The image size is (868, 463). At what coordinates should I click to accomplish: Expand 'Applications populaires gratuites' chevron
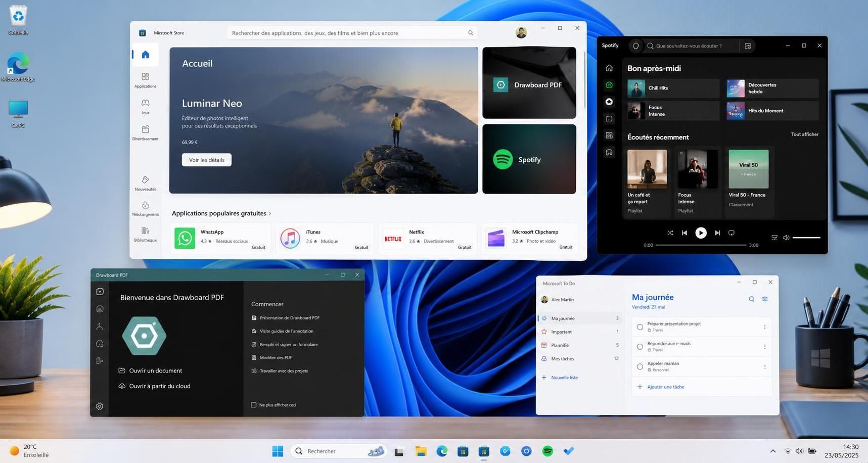tap(270, 214)
